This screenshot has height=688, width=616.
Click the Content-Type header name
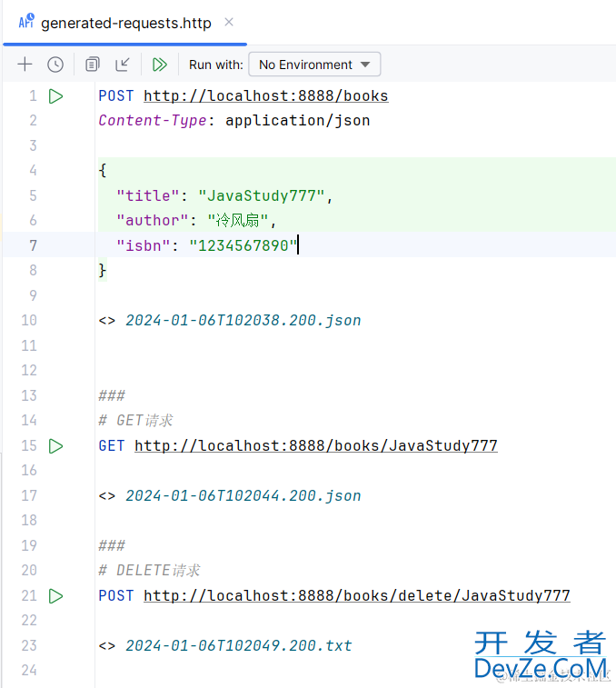pos(153,121)
